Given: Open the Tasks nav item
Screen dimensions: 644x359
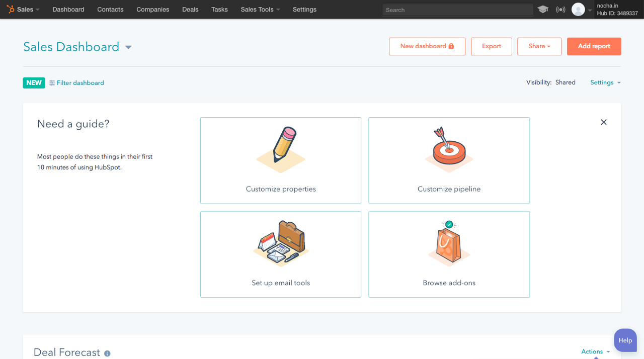Looking at the screenshot, I should pos(219,10).
